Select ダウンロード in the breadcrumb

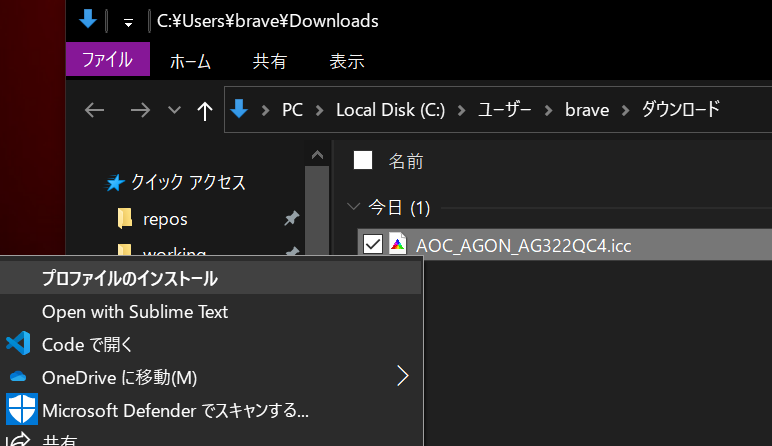681,109
